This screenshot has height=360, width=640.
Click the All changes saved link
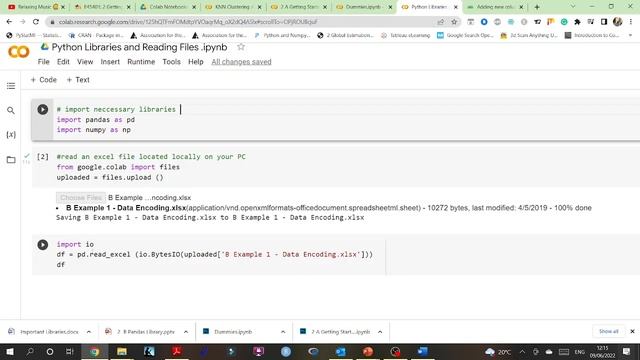click(241, 62)
